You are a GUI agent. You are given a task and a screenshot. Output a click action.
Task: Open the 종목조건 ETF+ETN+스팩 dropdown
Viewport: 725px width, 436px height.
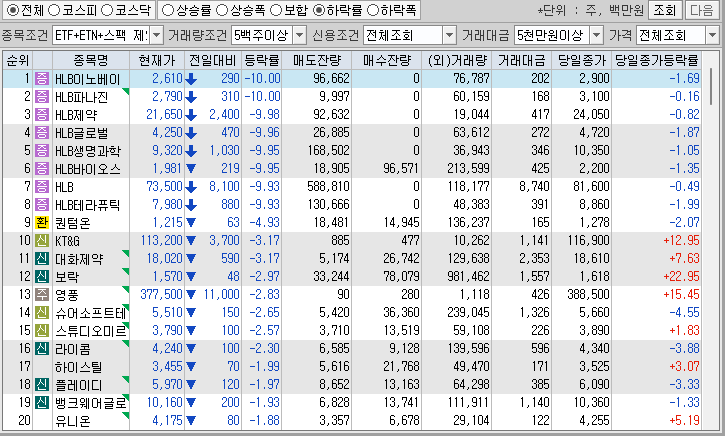click(157, 35)
